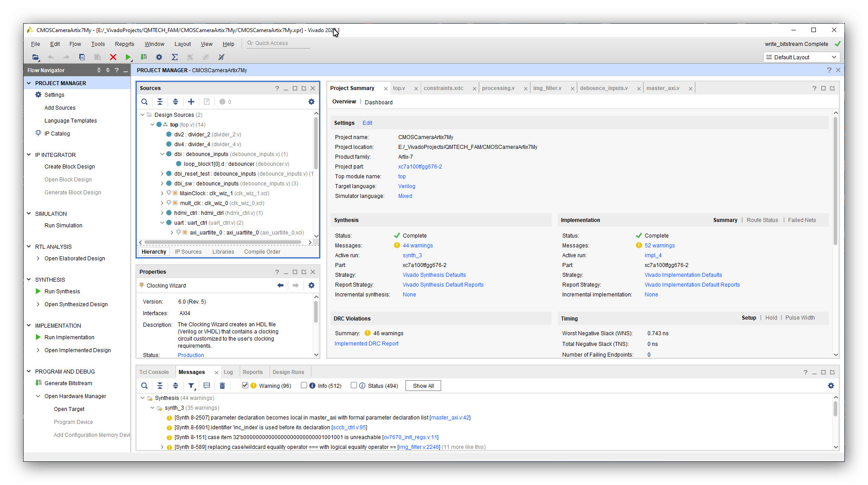Collapse Open Hardware Manager item
868x485 pixels.
pos(38,396)
